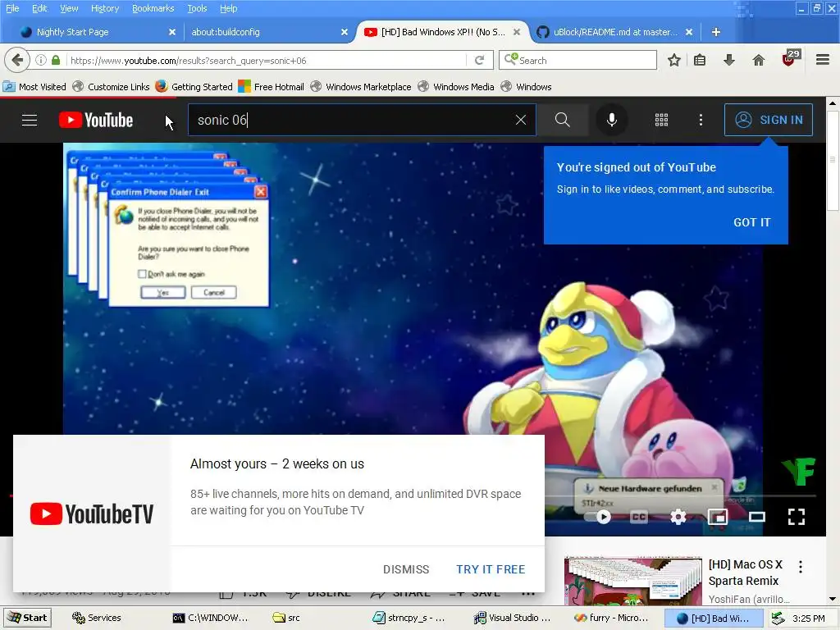Switch to strncpy_s taskbar item
Viewport: 840px width, 630px height.
409,618
